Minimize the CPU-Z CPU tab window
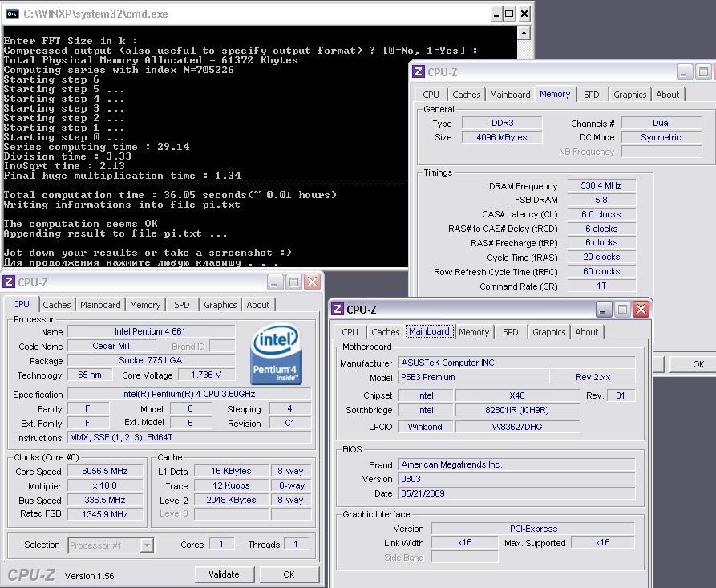Screen dimensions: 716x588 pyautogui.click(x=275, y=282)
